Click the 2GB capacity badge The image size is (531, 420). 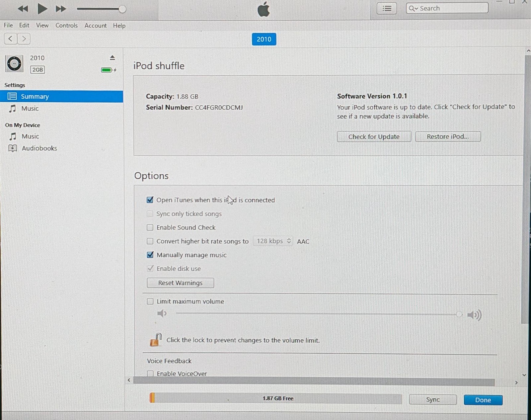click(38, 70)
